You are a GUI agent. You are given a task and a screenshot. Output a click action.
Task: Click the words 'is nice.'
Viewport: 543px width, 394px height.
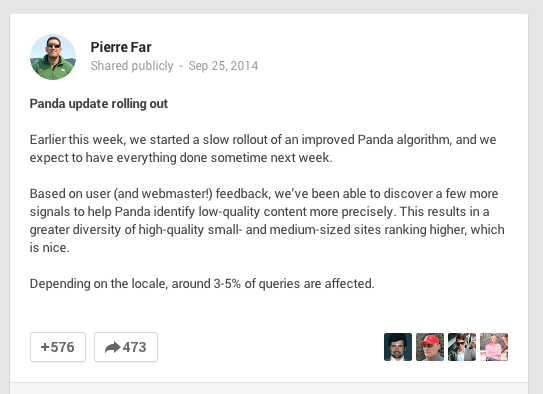(x=50, y=248)
